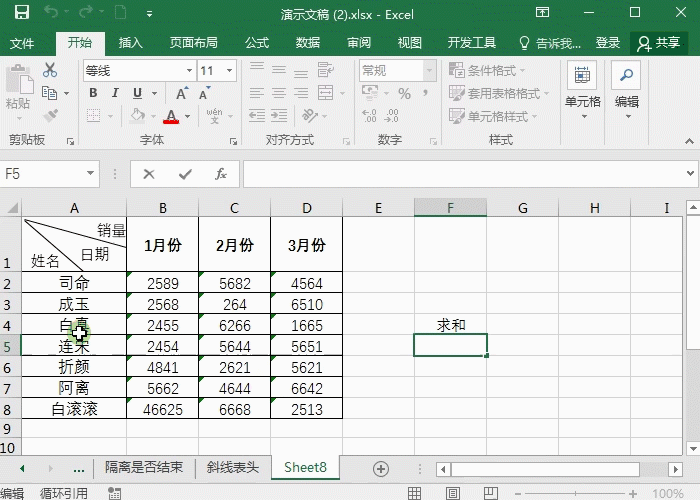Screen dimensions: 700x500
Task: Switch to Page Break Preview in status bar
Action: click(491, 493)
